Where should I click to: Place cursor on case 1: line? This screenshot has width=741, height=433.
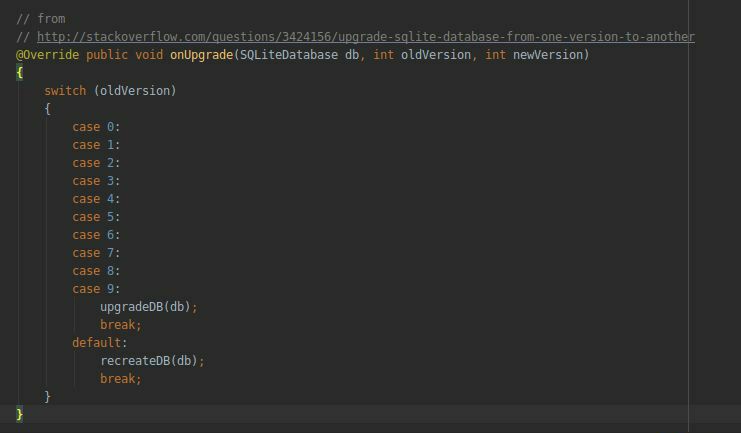coord(96,145)
